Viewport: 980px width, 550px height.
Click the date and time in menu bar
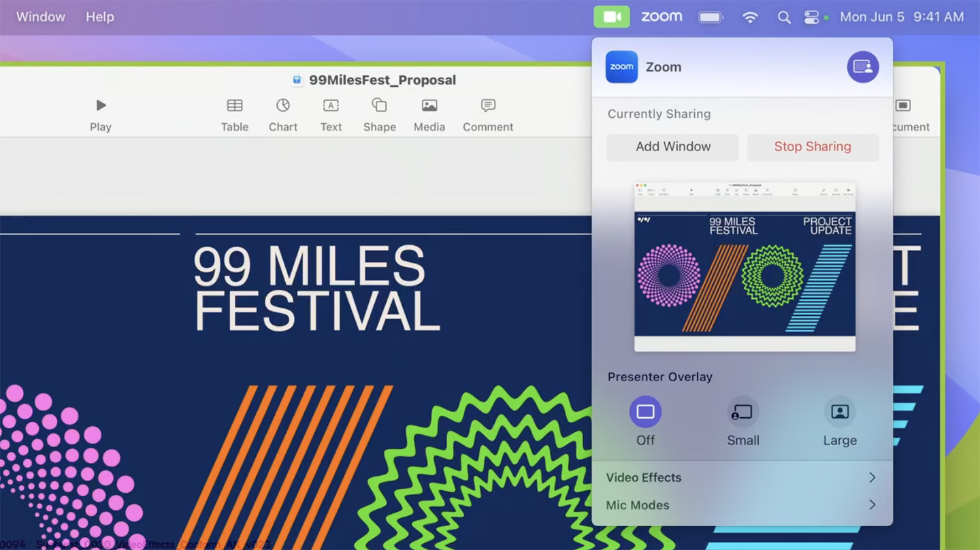pos(902,17)
